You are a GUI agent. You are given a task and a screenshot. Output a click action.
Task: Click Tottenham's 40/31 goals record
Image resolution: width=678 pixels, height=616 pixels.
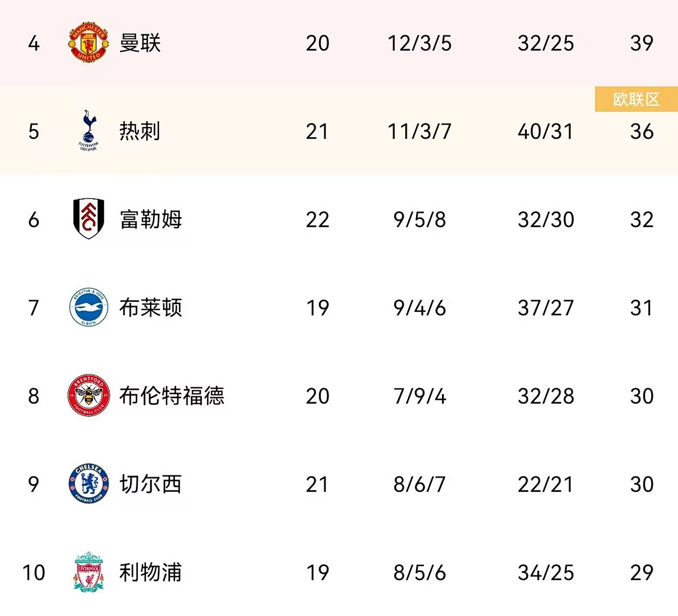coord(546,131)
